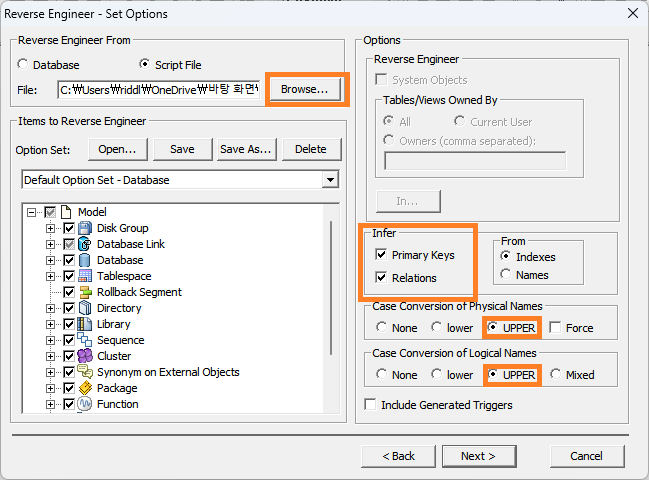Collapse the Model tree node
The height and width of the screenshot is (480, 649).
pos(31,212)
